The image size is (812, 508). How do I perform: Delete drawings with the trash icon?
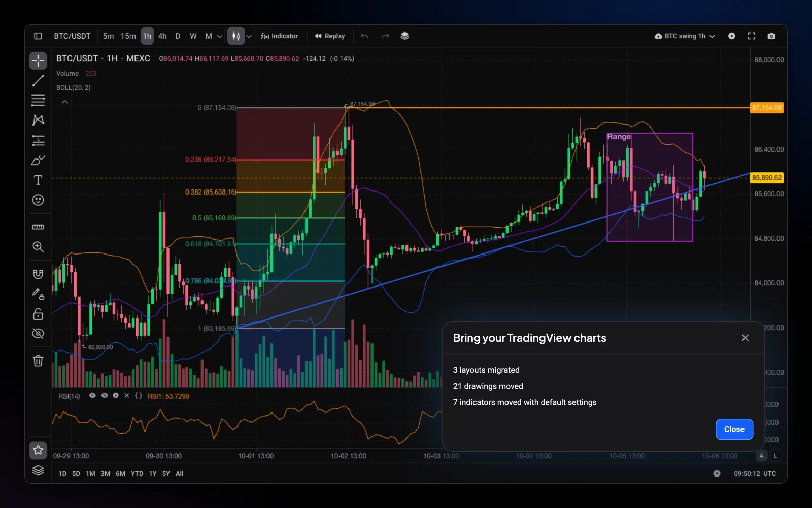pos(38,361)
